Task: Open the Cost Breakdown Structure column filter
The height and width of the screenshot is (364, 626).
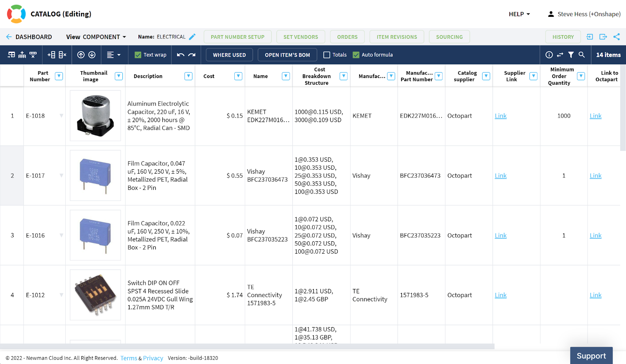Action: 344,76
